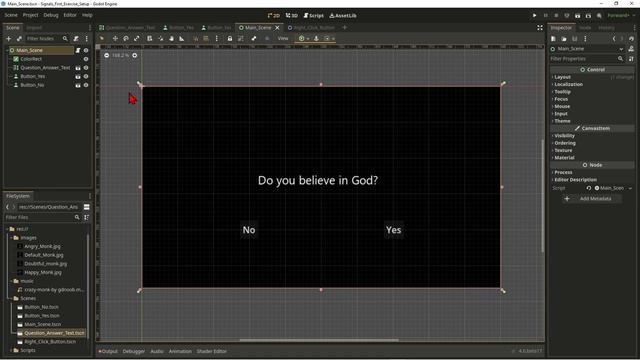
Task: Click the attach script icon in Scene dock
Action: coord(76,38)
